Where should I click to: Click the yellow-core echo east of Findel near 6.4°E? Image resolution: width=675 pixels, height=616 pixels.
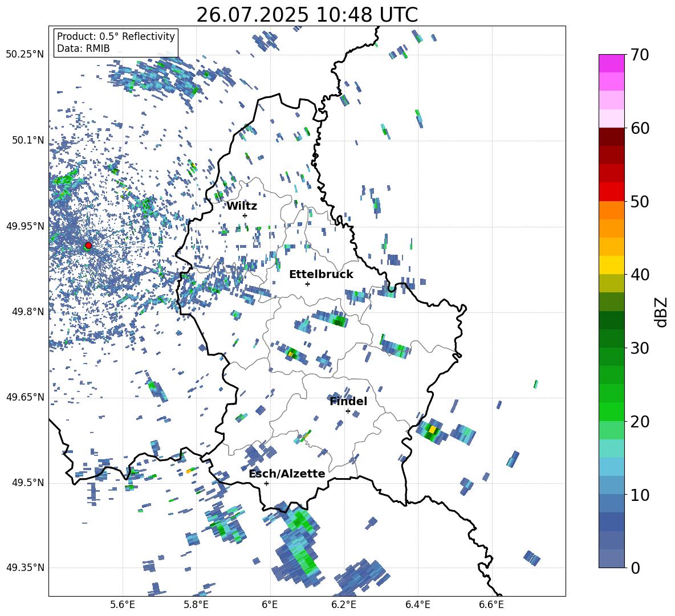pyautogui.click(x=432, y=431)
